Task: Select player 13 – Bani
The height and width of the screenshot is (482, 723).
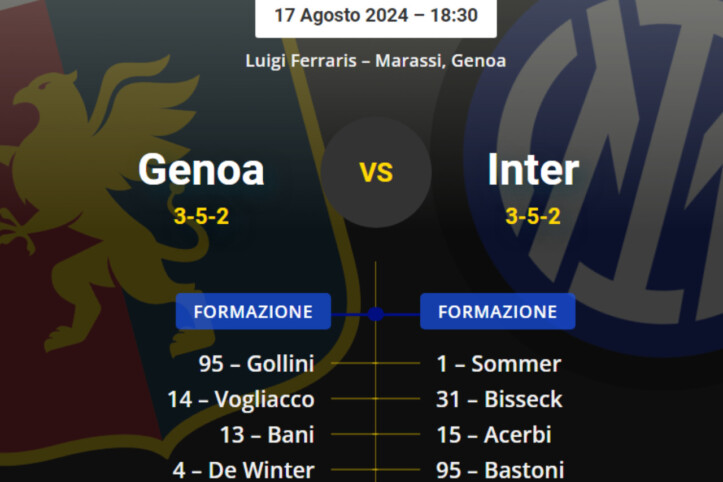Action: (267, 435)
